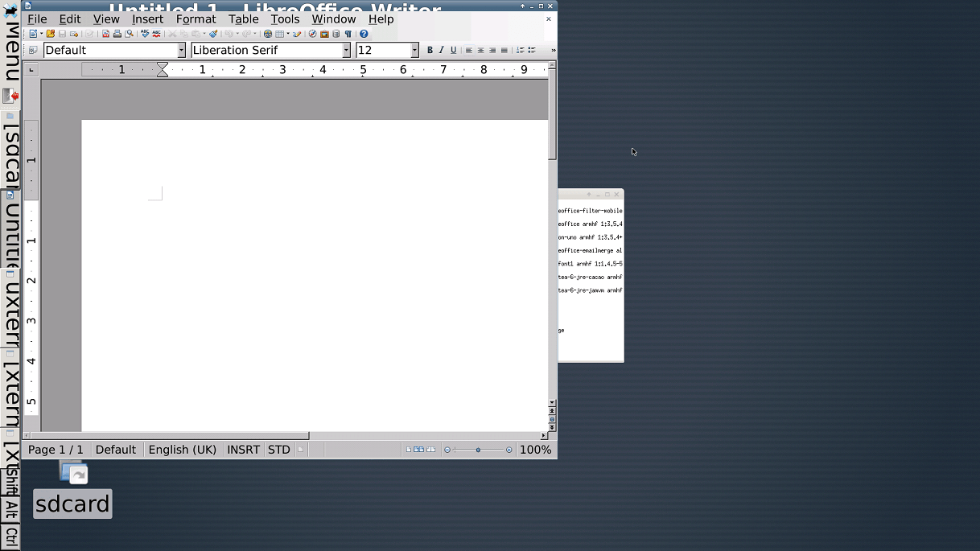Click the Clone Formatting paintbrush icon

click(x=213, y=34)
